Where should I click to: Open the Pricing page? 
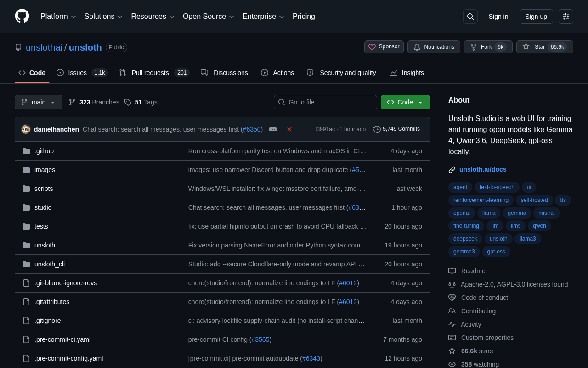tap(304, 17)
